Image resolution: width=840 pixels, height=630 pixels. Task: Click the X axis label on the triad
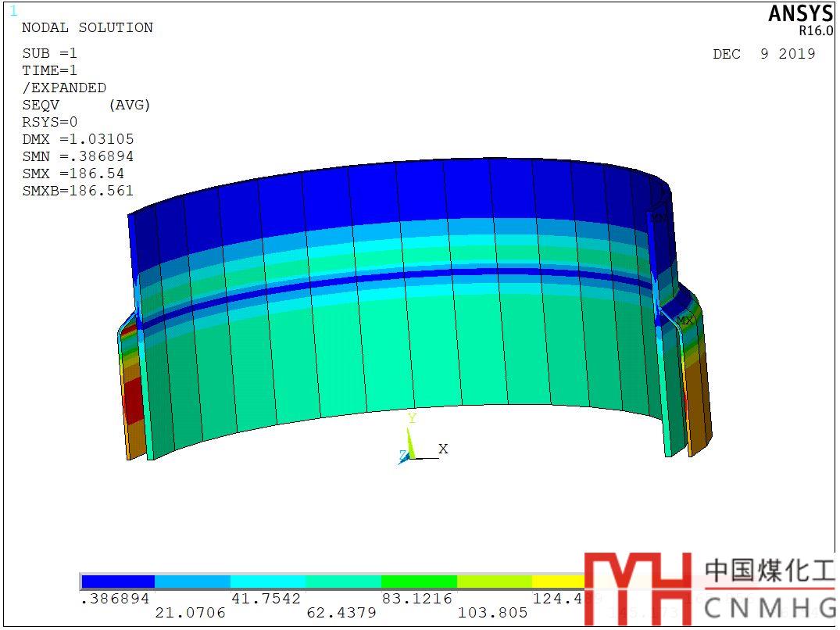click(x=443, y=449)
